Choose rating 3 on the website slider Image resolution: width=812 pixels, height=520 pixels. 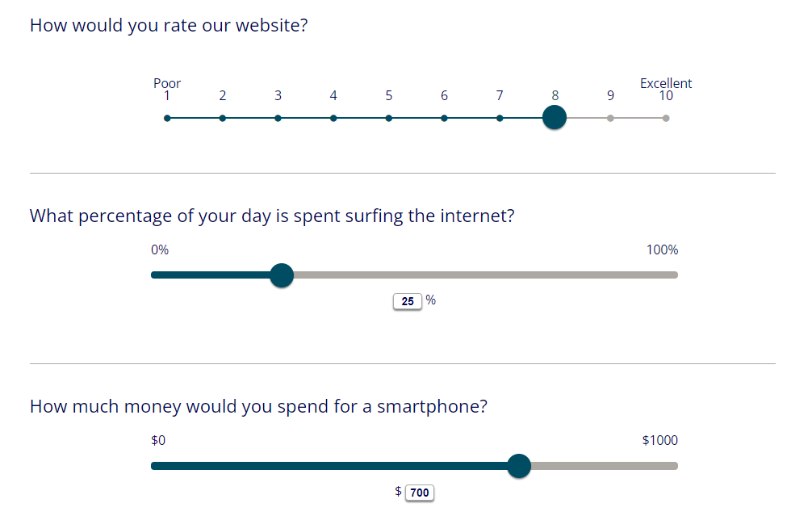tap(278, 118)
